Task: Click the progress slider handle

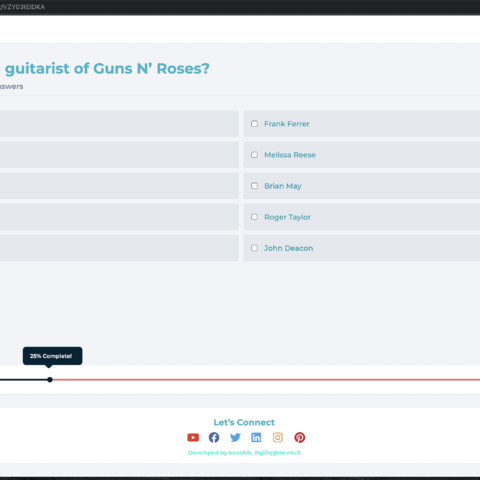Action: coord(50,380)
